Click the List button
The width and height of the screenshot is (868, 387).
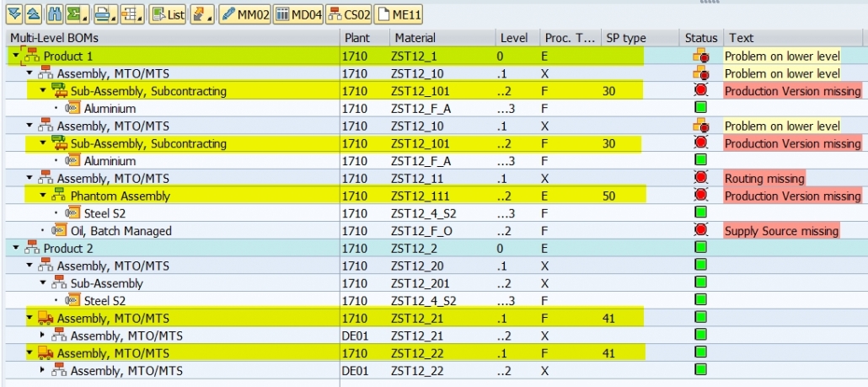pyautogui.click(x=168, y=15)
